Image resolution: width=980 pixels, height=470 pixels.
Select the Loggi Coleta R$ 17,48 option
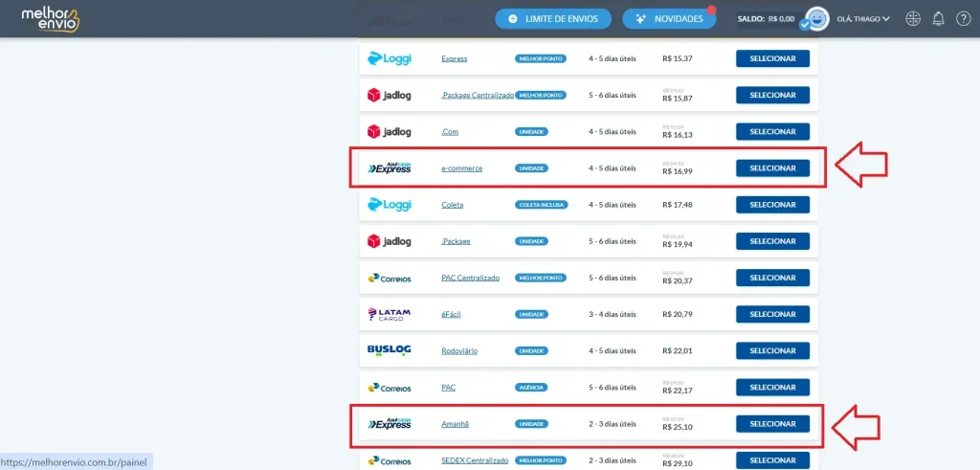(x=772, y=205)
